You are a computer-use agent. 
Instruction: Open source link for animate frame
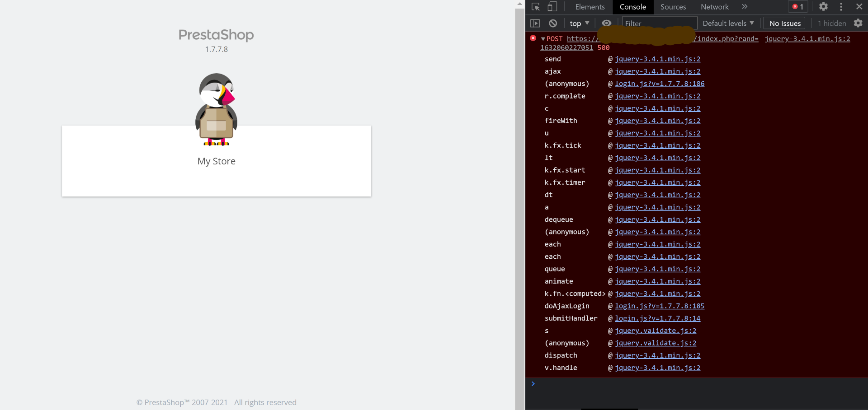[657, 281]
